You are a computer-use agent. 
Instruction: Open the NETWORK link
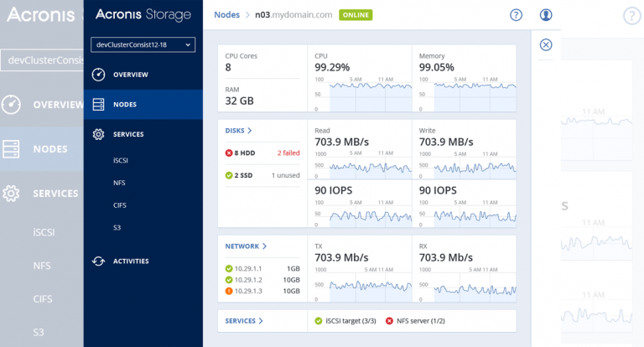241,246
